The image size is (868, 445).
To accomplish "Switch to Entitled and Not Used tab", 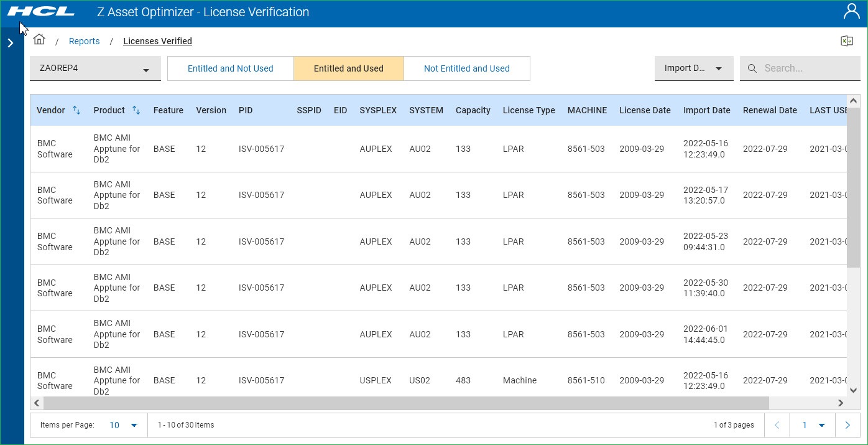I will [x=230, y=68].
